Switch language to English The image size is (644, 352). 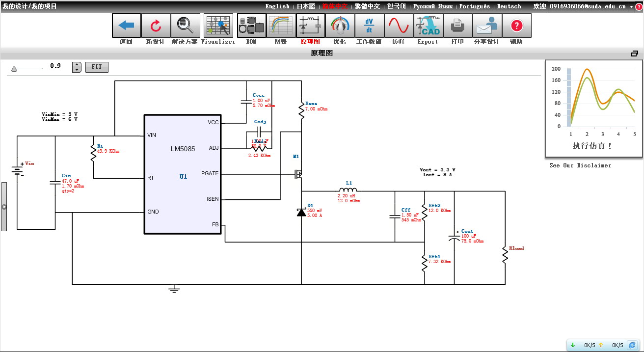click(277, 6)
